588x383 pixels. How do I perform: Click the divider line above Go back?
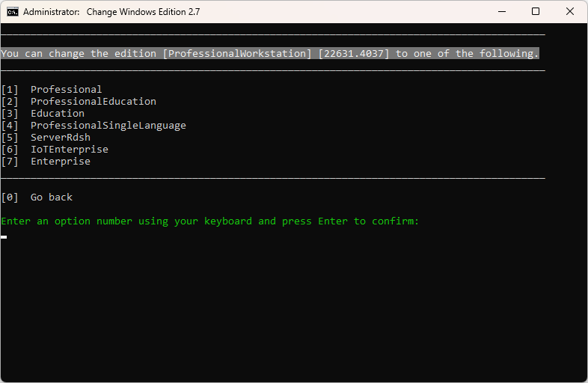click(272, 179)
